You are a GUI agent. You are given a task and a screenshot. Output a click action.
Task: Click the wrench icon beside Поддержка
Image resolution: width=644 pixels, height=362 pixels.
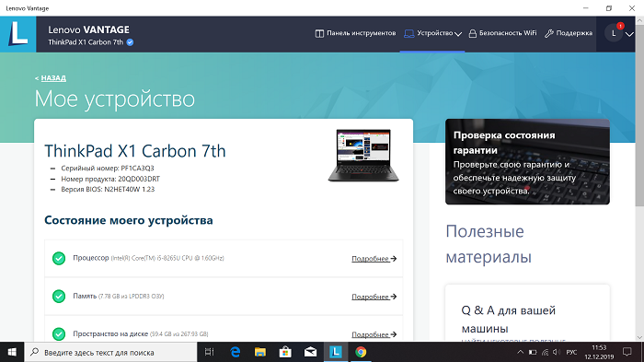click(549, 34)
